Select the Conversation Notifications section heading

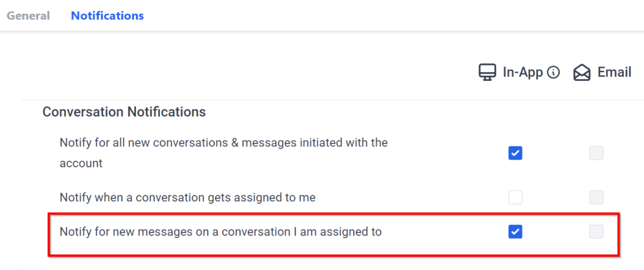pyautogui.click(x=124, y=112)
